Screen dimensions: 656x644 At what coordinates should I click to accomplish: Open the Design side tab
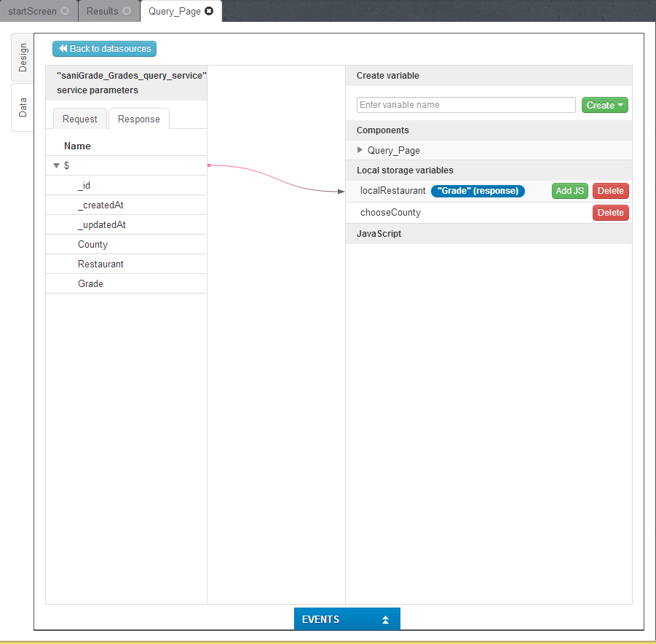coord(23,58)
